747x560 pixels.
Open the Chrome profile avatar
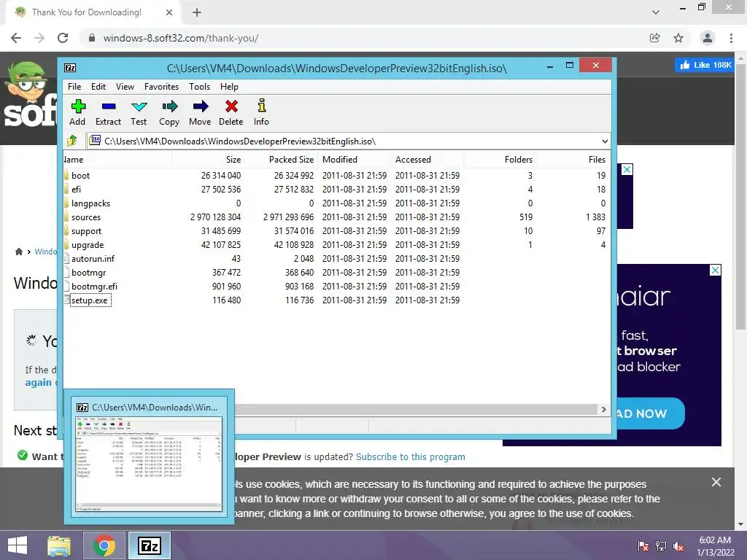pos(708,38)
